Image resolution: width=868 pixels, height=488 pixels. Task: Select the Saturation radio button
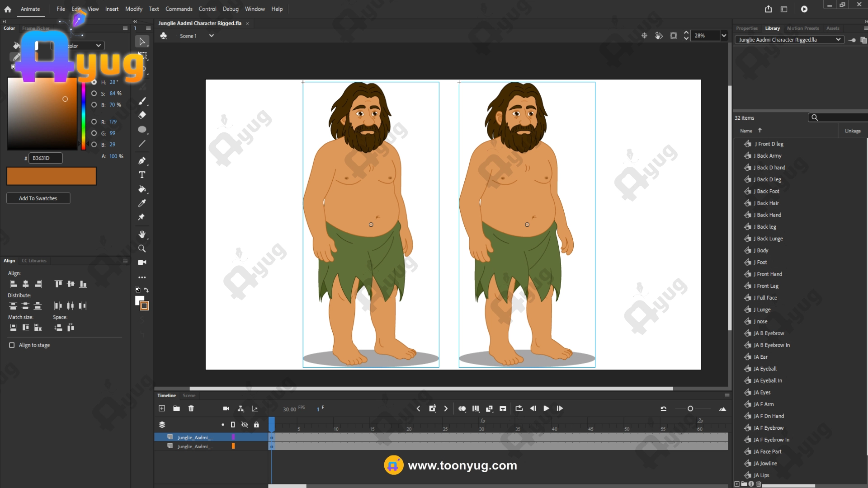click(x=94, y=94)
